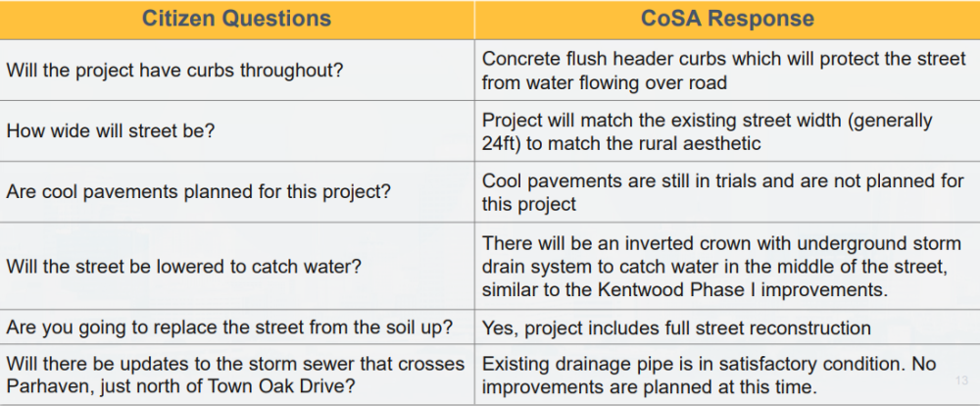This screenshot has width=980, height=406.
Task: Click the slide page number 13
Action: point(961,380)
